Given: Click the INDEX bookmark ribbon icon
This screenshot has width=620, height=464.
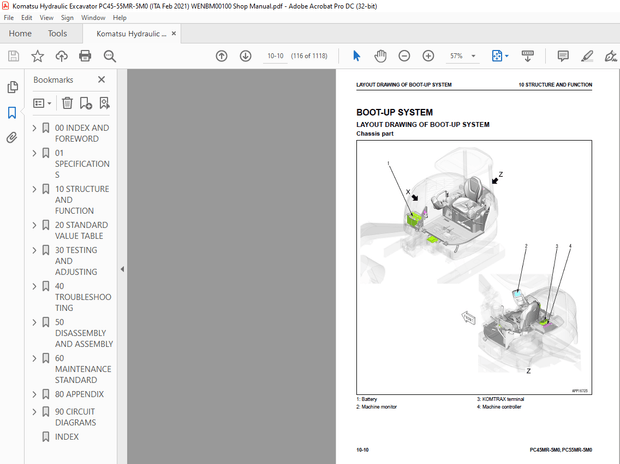Looking at the screenshot, I should [46, 437].
